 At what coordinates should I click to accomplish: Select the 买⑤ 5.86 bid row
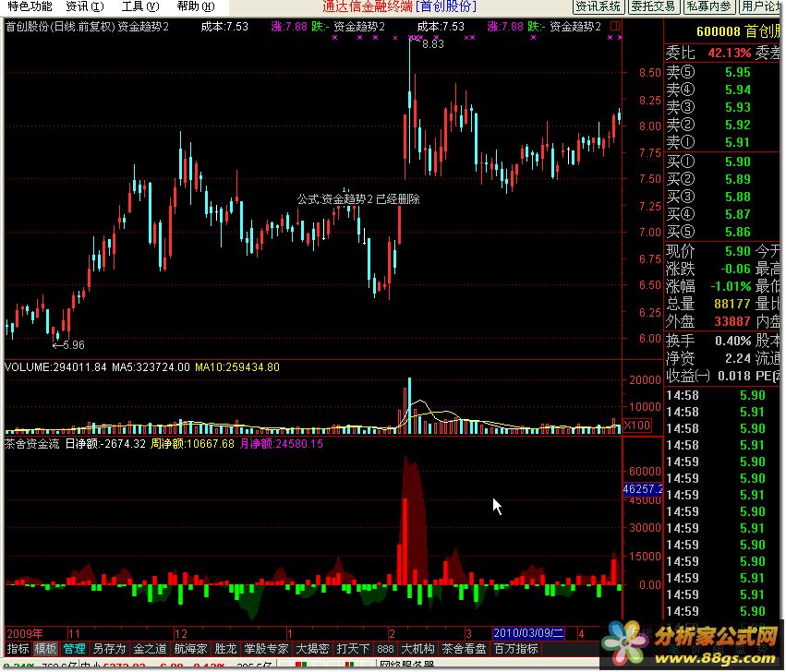[x=723, y=232]
